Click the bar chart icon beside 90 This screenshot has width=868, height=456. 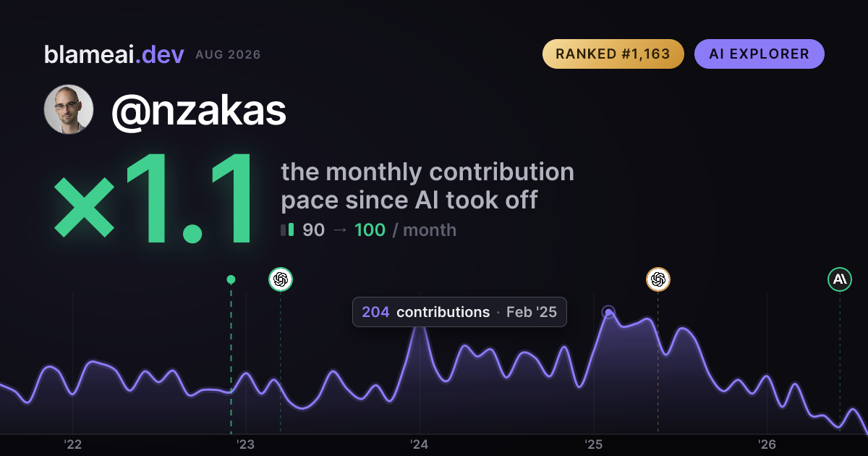pos(287,230)
